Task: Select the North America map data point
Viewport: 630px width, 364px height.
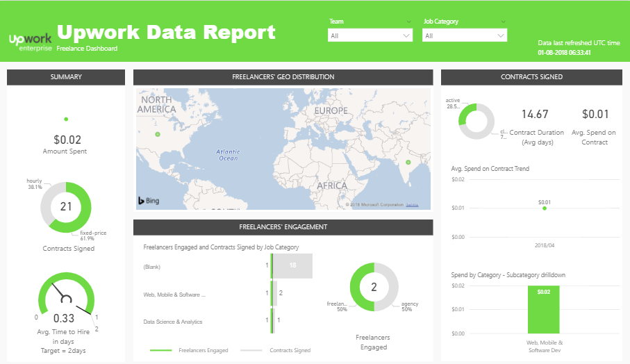Action: [x=158, y=134]
